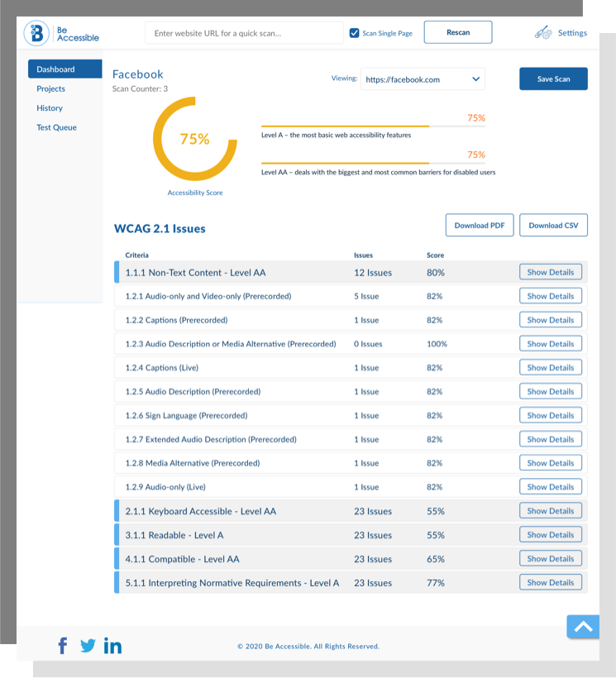Viewport: 616px width, 678px height.
Task: Show Details for 1.2.9 Audio-only (Live)
Action: (551, 486)
